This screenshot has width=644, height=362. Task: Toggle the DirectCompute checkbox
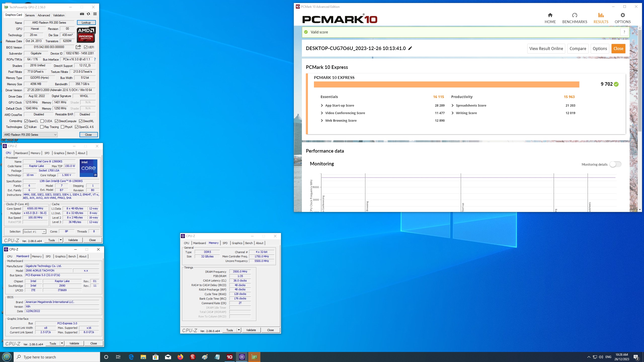[x=57, y=121]
